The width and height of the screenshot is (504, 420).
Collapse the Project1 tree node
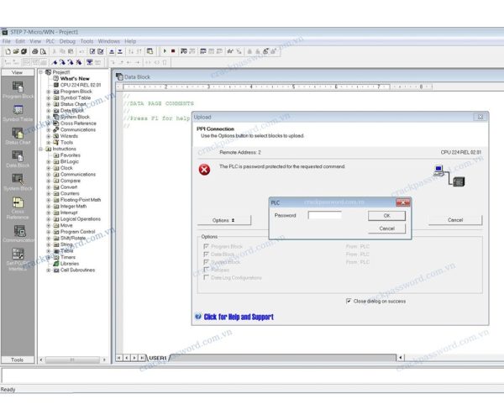41,72
